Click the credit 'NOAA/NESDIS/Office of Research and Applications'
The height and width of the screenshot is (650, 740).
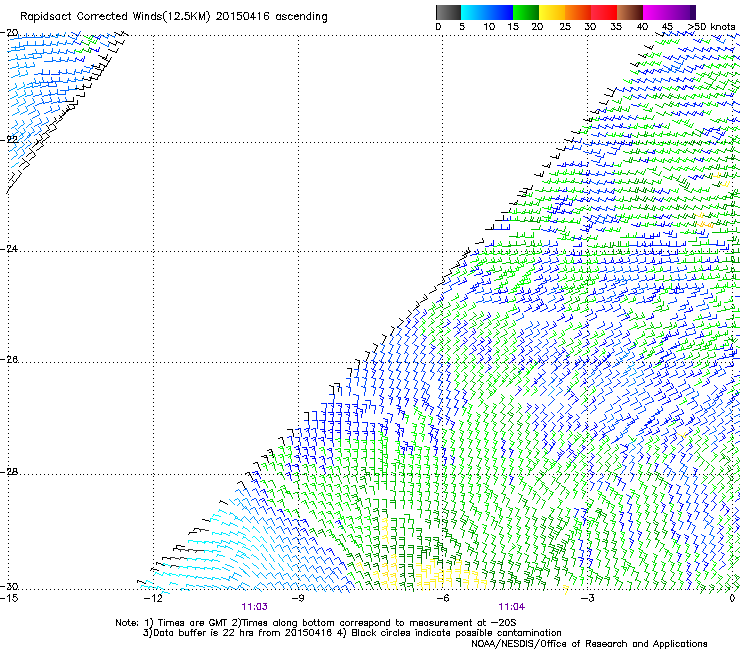tap(589, 644)
